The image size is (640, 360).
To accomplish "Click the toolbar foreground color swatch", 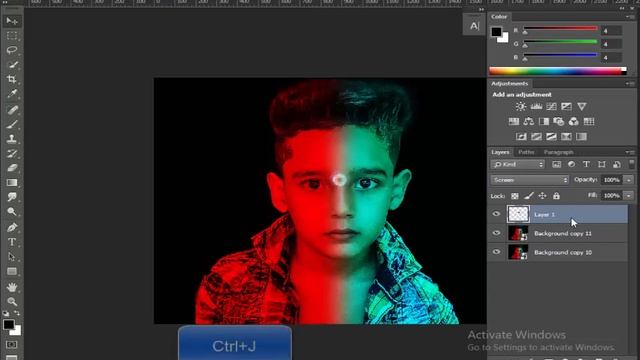I will 9,324.
